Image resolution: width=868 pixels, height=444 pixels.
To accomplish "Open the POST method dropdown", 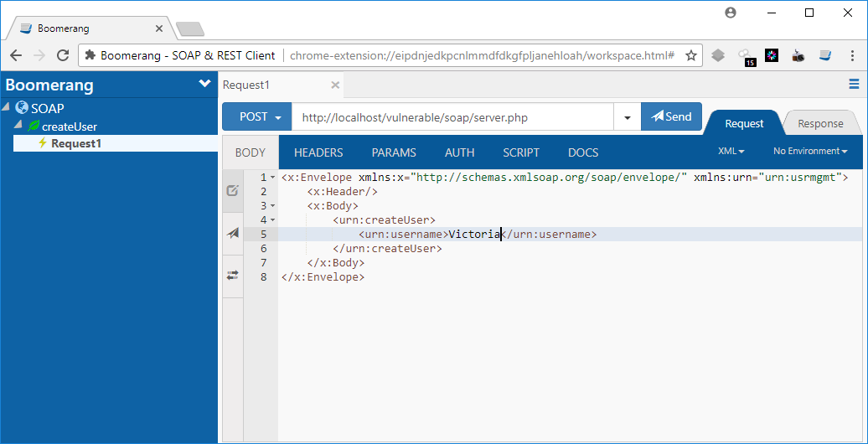I will pyautogui.click(x=257, y=116).
